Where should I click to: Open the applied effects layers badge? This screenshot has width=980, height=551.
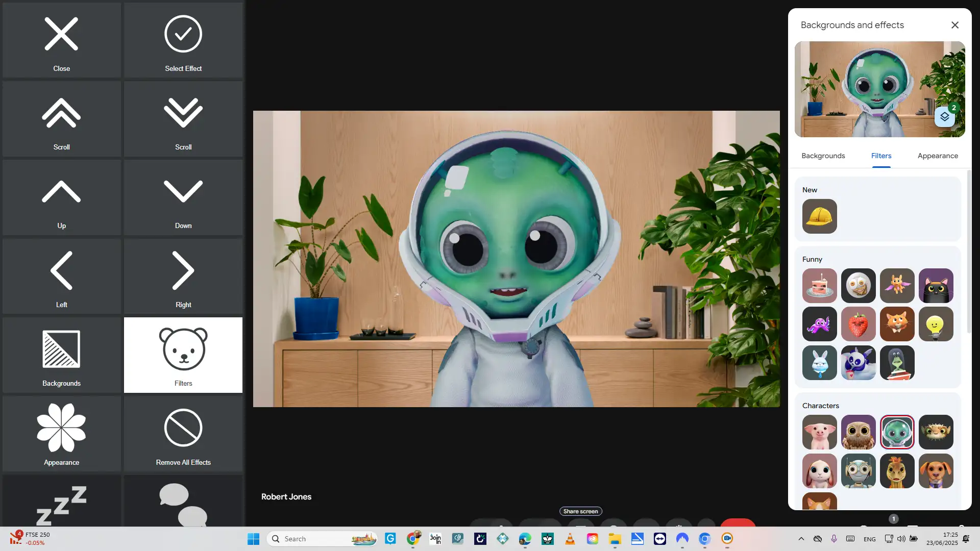tap(945, 116)
